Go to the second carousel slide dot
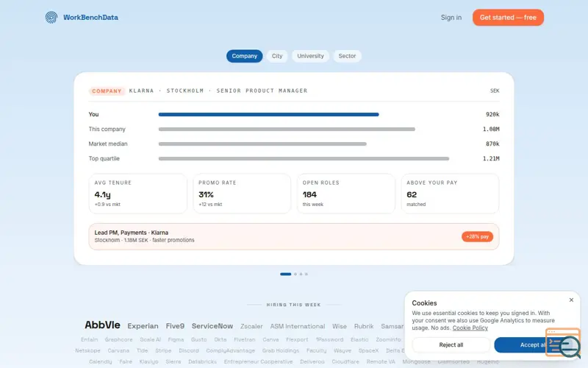This screenshot has height=368, width=588. (295, 274)
